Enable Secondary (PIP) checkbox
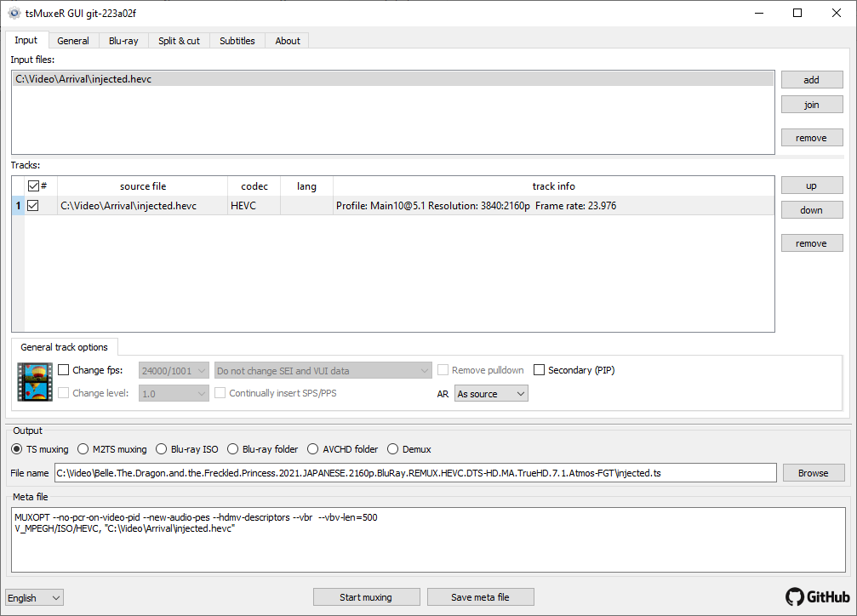Screen dimensions: 857x616 [539, 370]
